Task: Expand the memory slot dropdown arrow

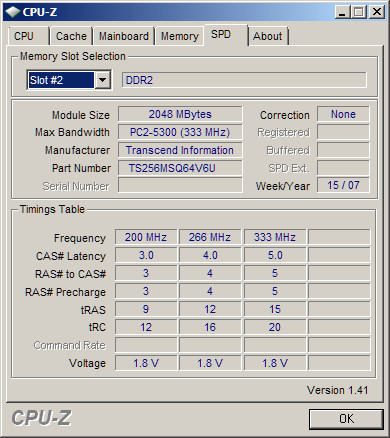Action: [x=103, y=80]
